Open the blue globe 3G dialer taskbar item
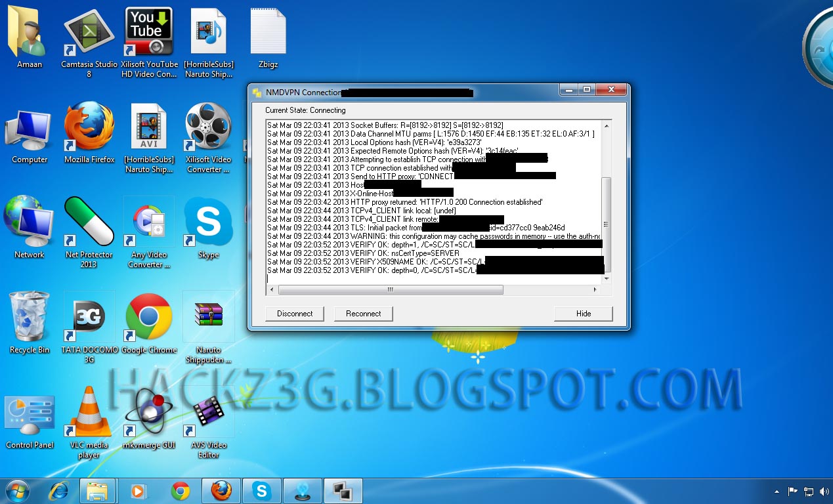 [303, 491]
